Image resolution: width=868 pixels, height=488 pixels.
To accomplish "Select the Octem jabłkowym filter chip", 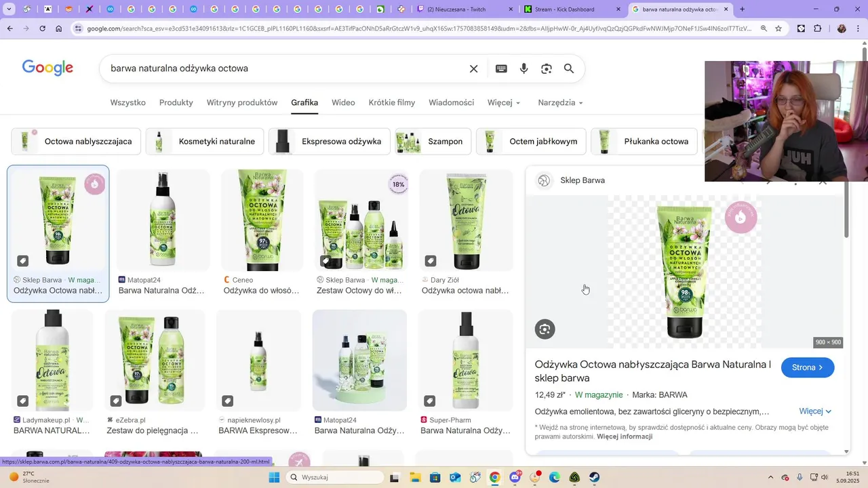I will tap(531, 142).
